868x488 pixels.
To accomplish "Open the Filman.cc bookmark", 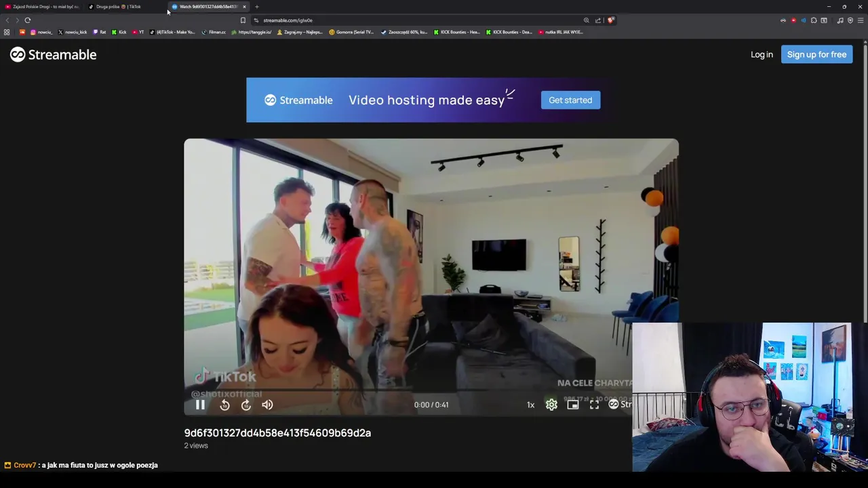I will (x=214, y=32).
